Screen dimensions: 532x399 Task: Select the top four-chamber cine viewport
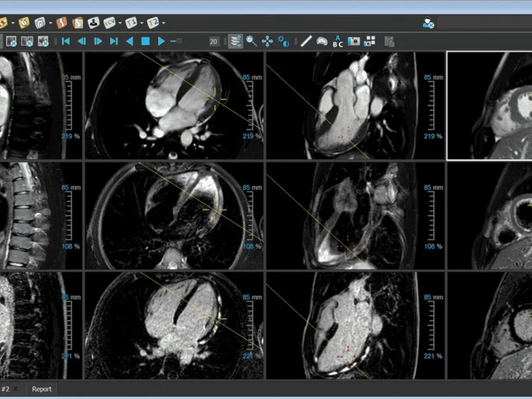[174, 106]
